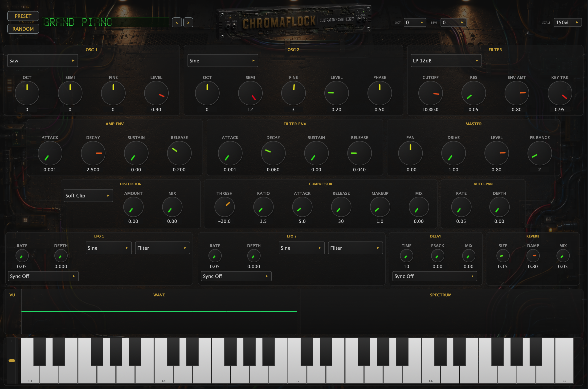This screenshot has width=588, height=389.
Task: Click FILTER ENV RELEASE knob
Action: click(x=359, y=153)
